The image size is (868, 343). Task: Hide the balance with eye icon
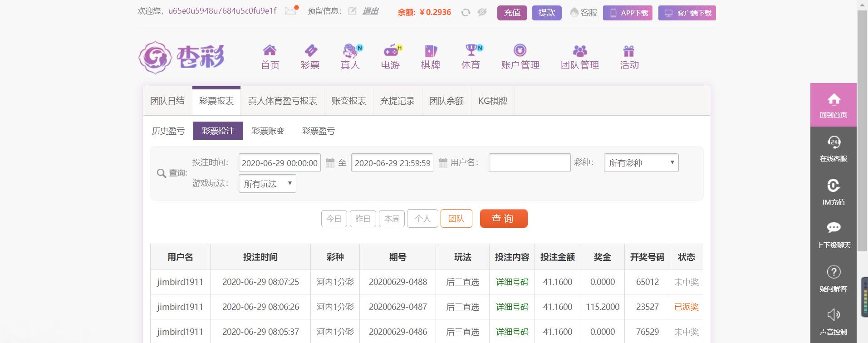point(482,13)
